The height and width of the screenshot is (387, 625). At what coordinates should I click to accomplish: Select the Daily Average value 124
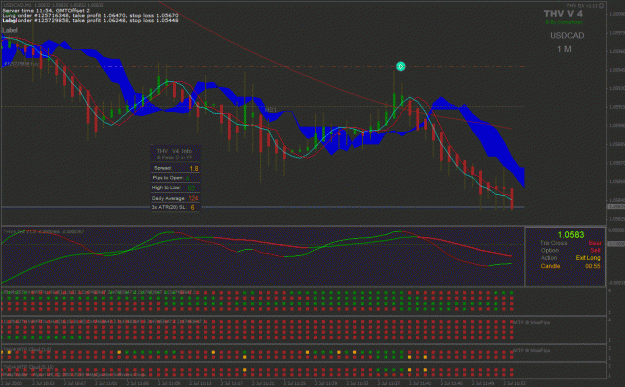click(193, 198)
